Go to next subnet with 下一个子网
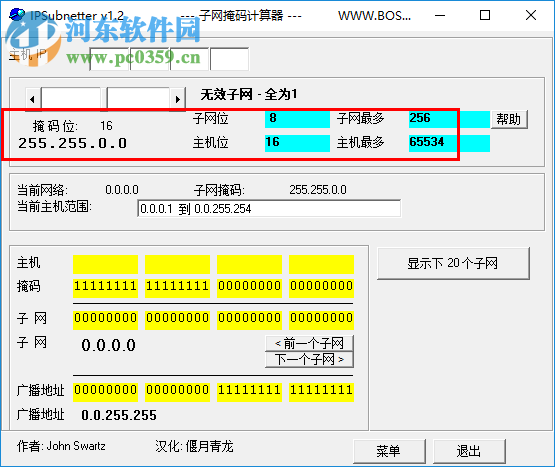Image resolution: width=555 pixels, height=467 pixels. (x=309, y=359)
